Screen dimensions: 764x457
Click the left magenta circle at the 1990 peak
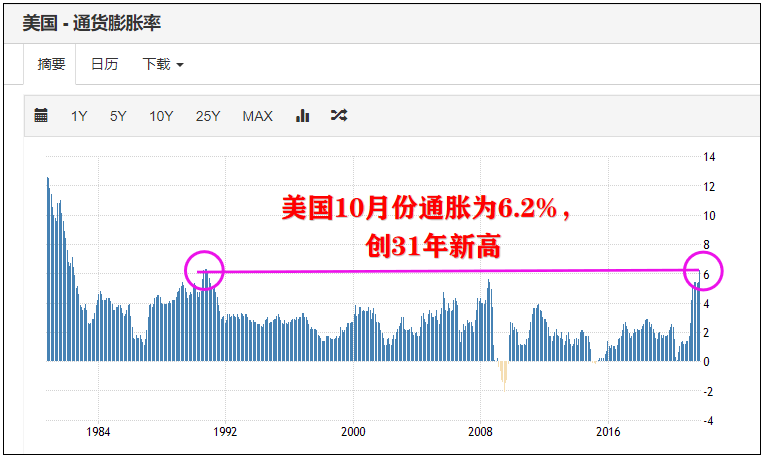pyautogui.click(x=205, y=270)
